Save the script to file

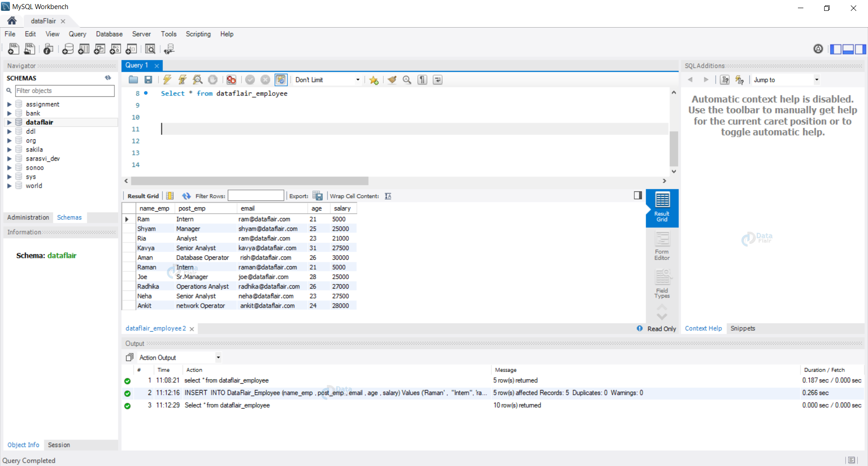148,80
